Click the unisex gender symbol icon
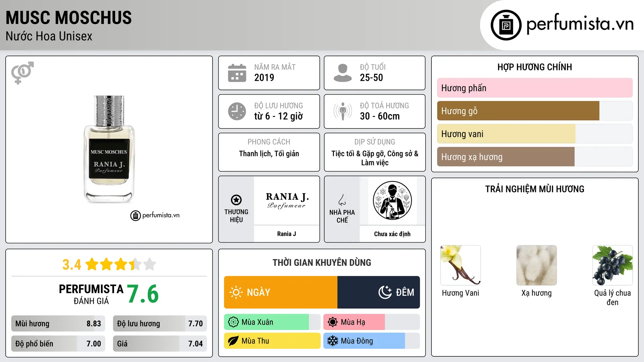Image resolution: width=644 pixels, height=362 pixels. click(x=22, y=73)
